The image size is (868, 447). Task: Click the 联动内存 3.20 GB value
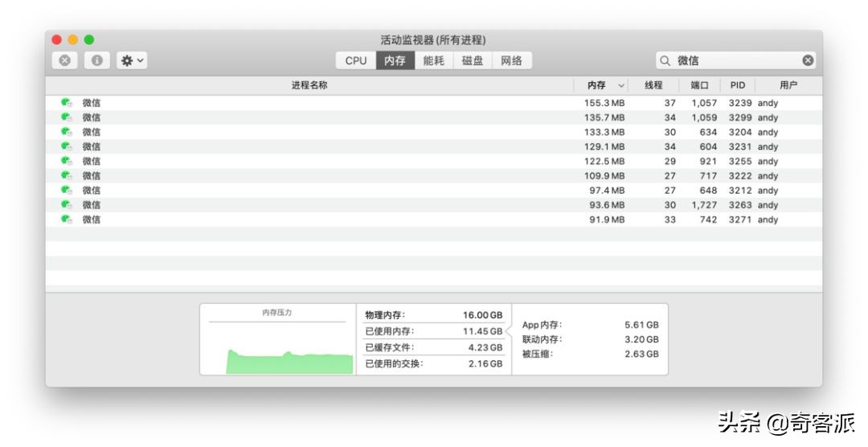[x=641, y=339]
